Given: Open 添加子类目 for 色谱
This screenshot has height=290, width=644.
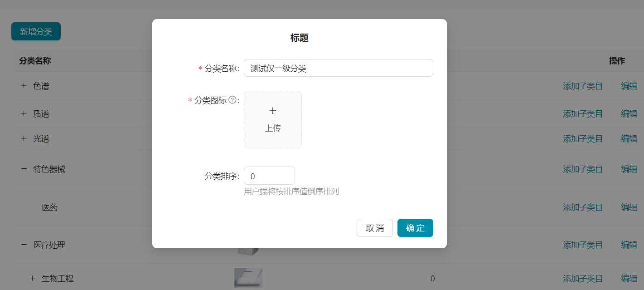Looking at the screenshot, I should pyautogui.click(x=583, y=86).
